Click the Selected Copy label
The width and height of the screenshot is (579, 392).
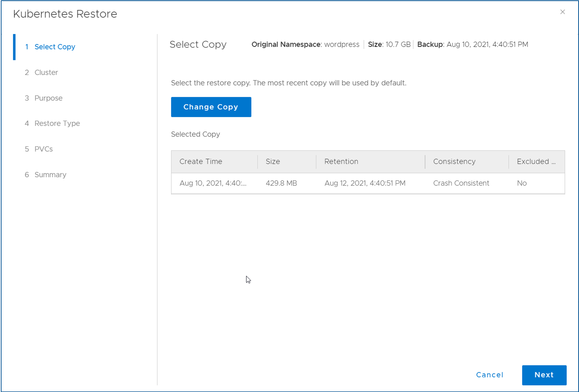[195, 134]
